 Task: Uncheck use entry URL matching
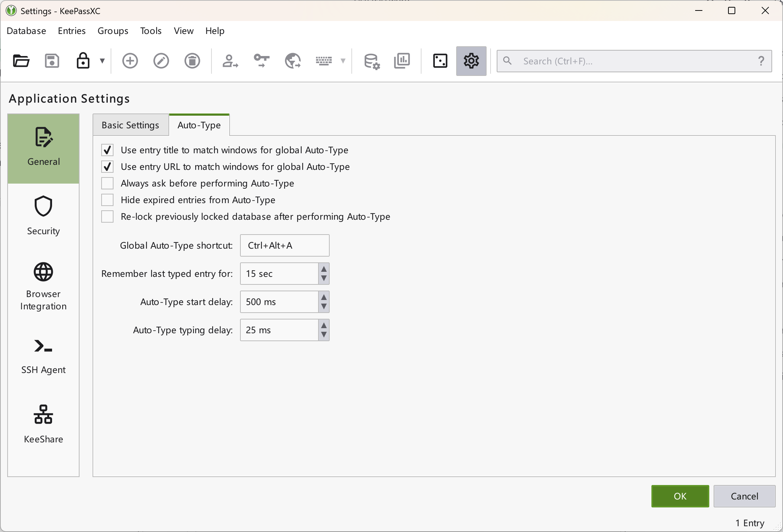point(107,167)
